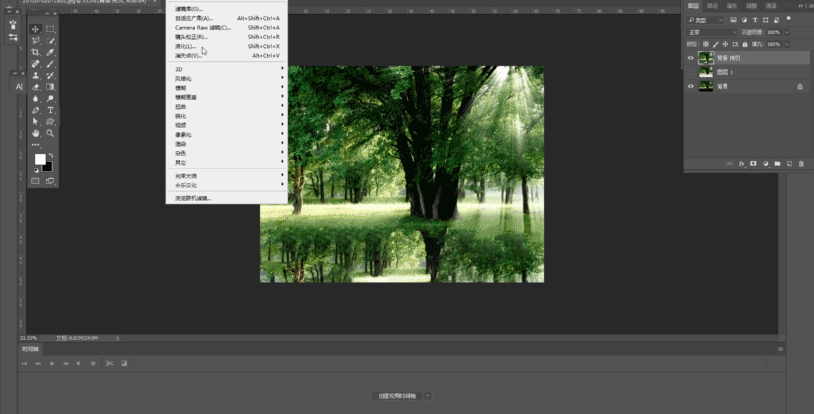
Task: Click the white foreground color swatch
Action: click(x=40, y=159)
